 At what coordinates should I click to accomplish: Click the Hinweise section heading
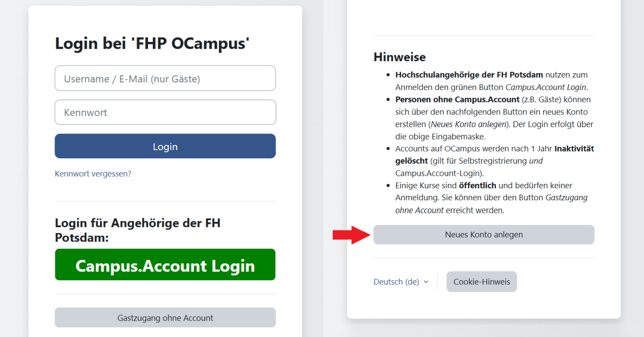pyautogui.click(x=400, y=57)
